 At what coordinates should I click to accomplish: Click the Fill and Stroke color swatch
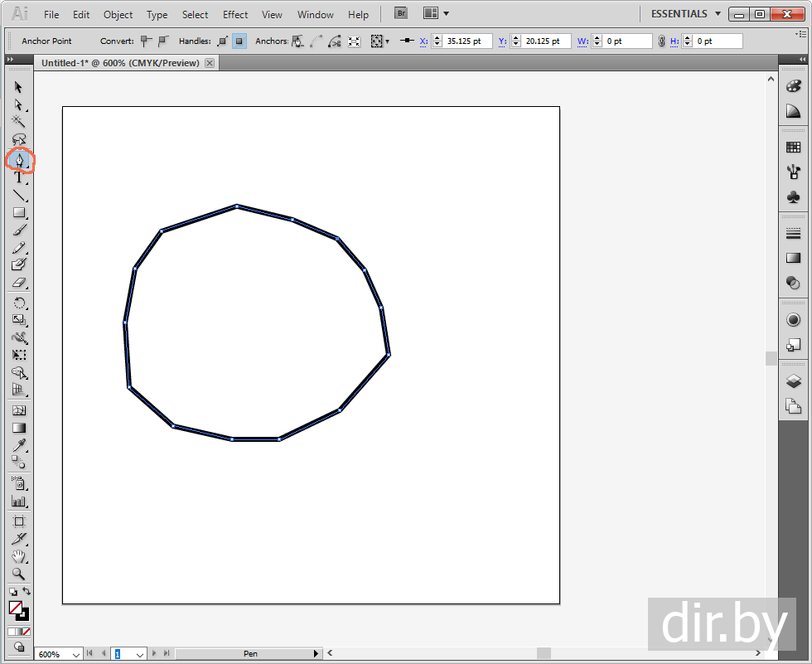18,610
